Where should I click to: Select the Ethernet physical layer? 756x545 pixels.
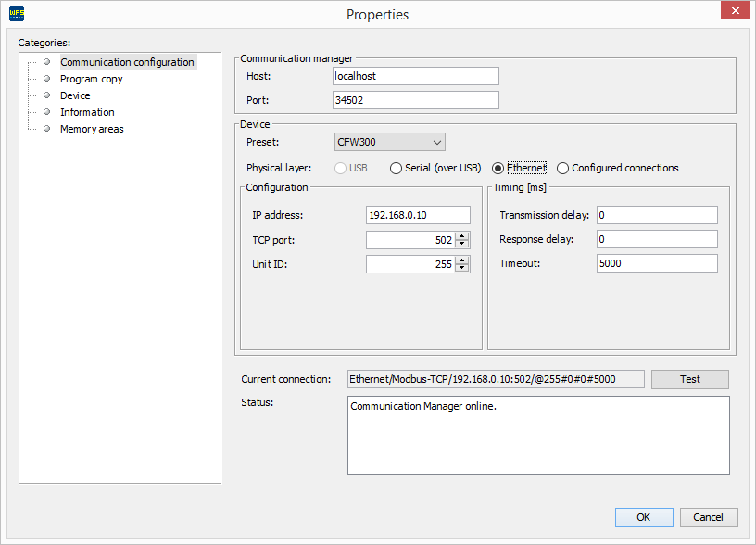(x=498, y=168)
